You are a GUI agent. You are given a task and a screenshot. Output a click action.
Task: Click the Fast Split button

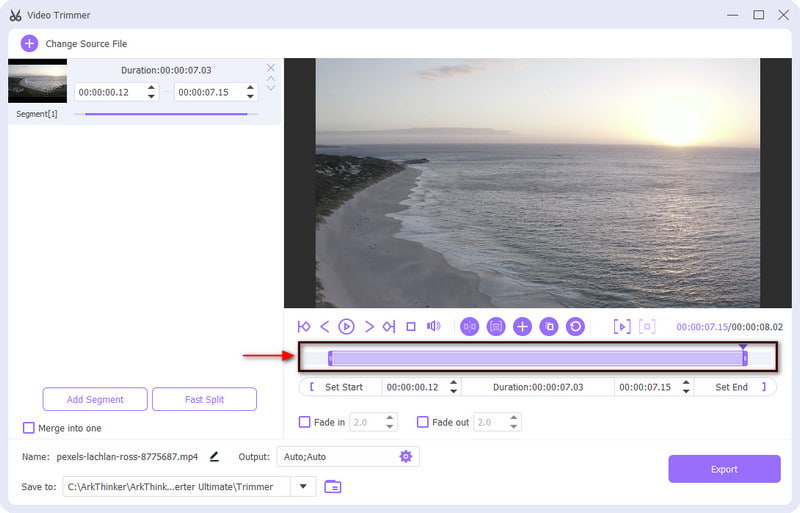point(204,399)
